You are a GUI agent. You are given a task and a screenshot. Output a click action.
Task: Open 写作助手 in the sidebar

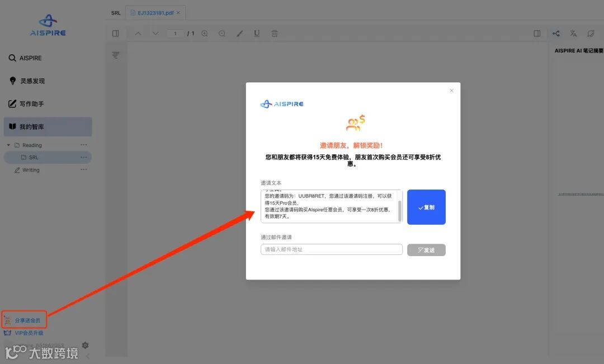coord(26,103)
